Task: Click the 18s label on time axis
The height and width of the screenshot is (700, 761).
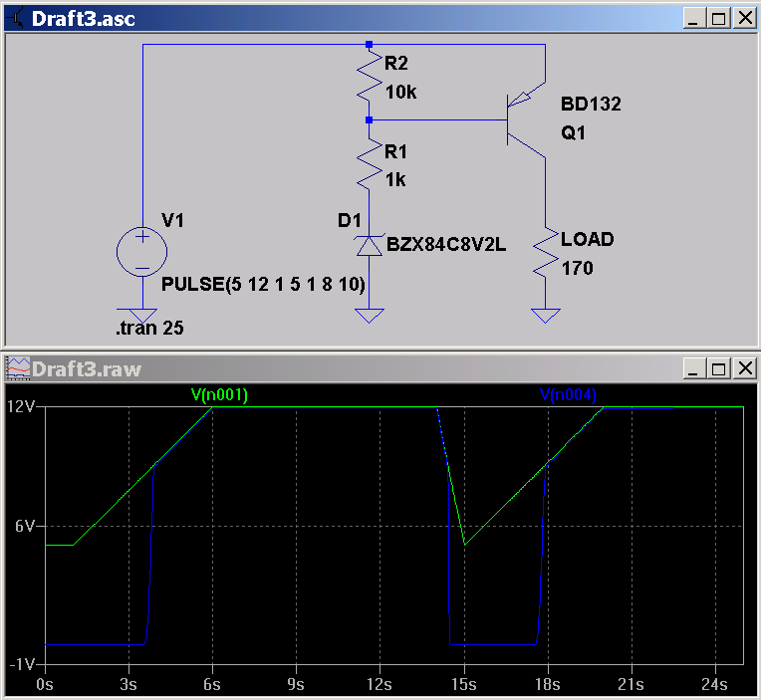Action: [x=548, y=684]
